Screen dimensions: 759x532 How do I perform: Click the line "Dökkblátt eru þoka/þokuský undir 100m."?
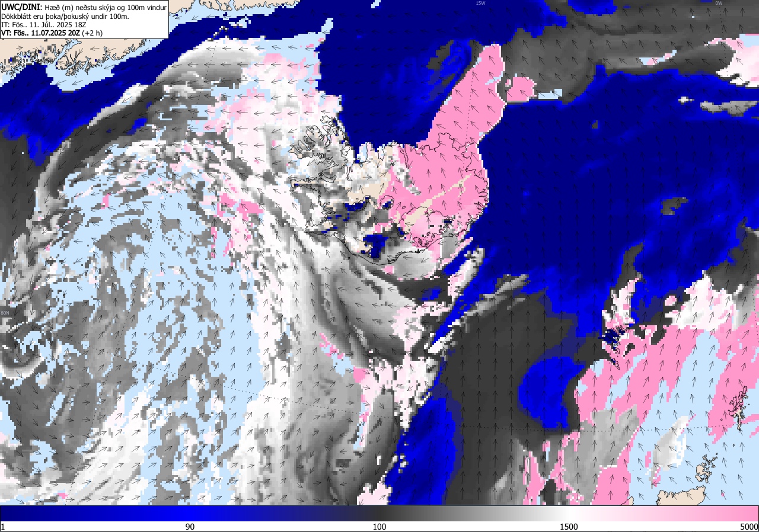[65, 16]
